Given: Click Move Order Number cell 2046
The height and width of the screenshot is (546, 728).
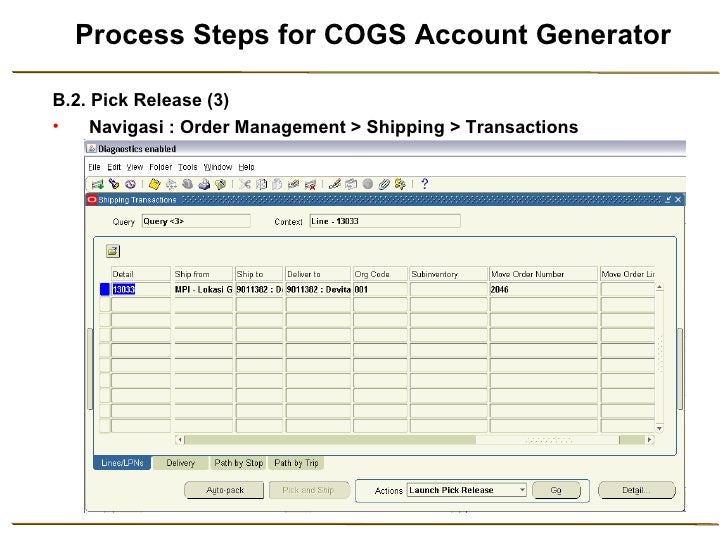Looking at the screenshot, I should (543, 289).
